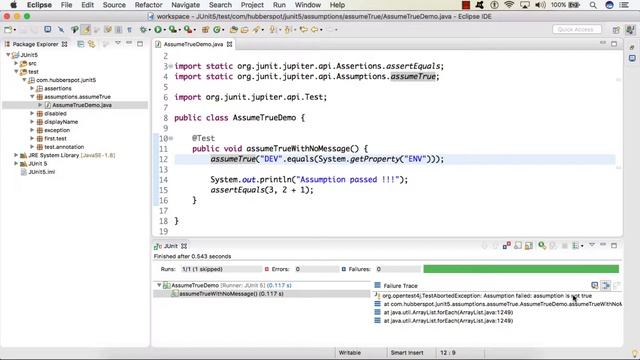Click the tip lightbulb in status bar
The width and height of the screenshot is (640, 360).
pos(635,353)
